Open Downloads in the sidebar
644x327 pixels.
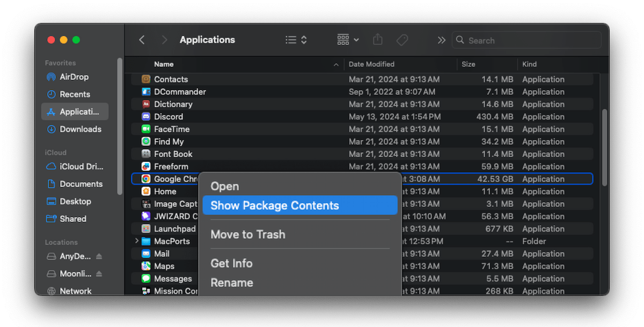coord(75,129)
